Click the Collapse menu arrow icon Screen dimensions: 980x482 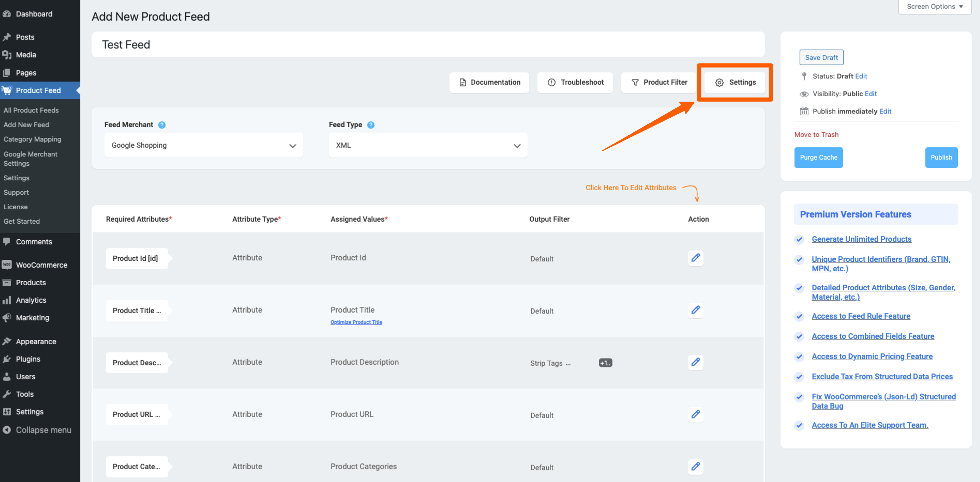tap(7, 430)
